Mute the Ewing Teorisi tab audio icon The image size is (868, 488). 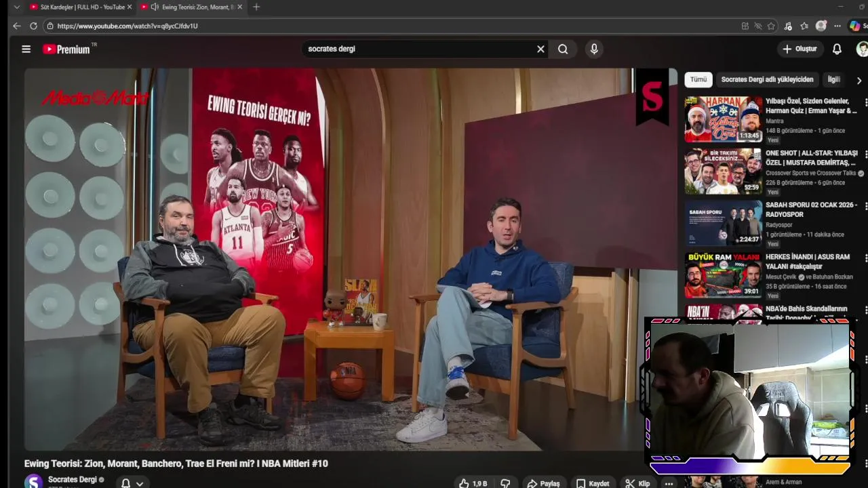(155, 7)
